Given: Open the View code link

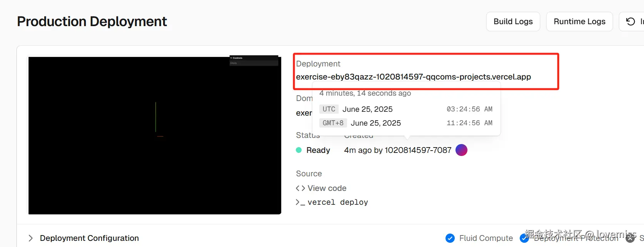Looking at the screenshot, I should (327, 188).
